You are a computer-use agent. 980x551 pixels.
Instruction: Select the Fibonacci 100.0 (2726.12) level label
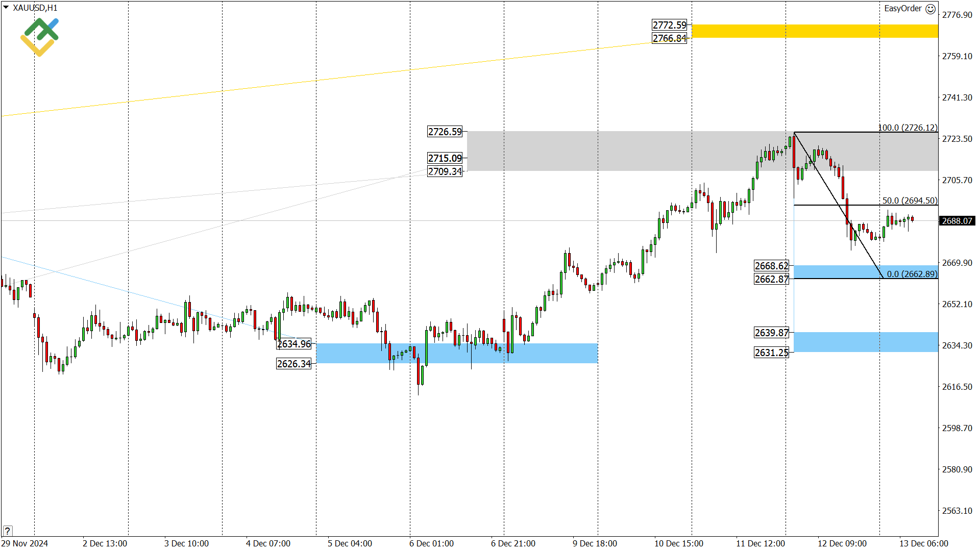tap(908, 128)
